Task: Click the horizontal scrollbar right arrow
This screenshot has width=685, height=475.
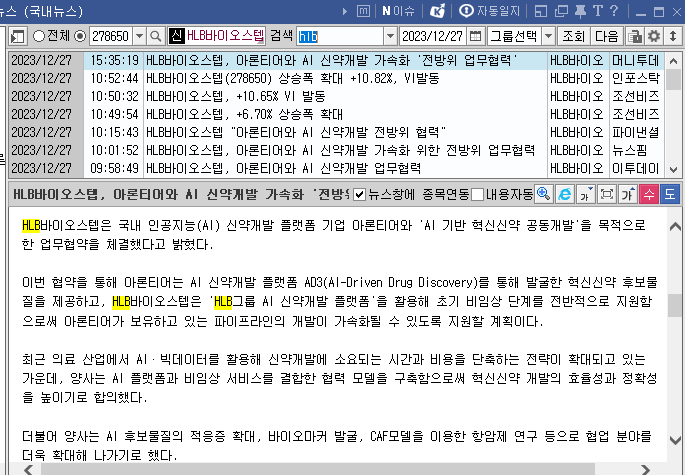Action: (x=645, y=469)
